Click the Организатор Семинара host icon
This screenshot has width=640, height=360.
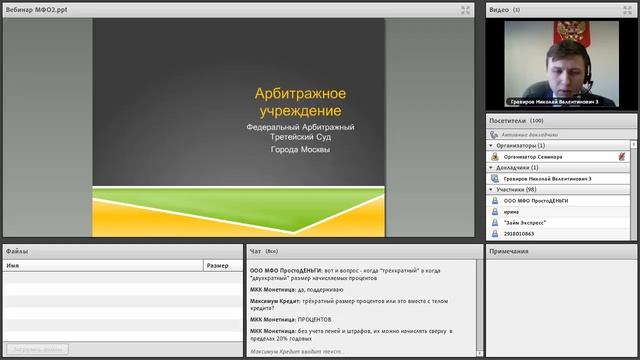(x=495, y=157)
